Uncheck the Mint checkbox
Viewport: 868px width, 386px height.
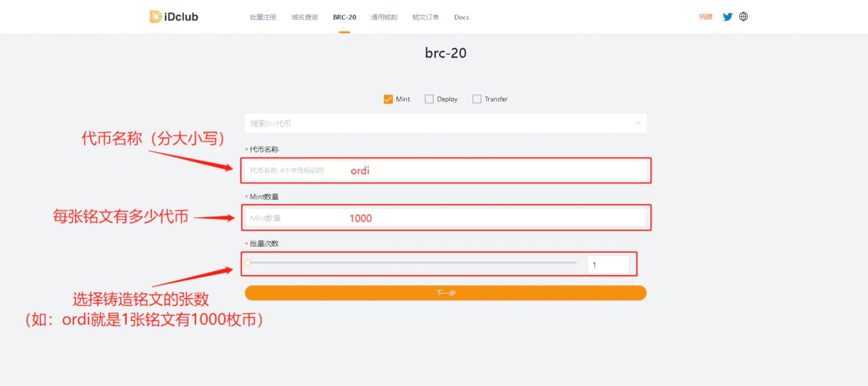[388, 99]
